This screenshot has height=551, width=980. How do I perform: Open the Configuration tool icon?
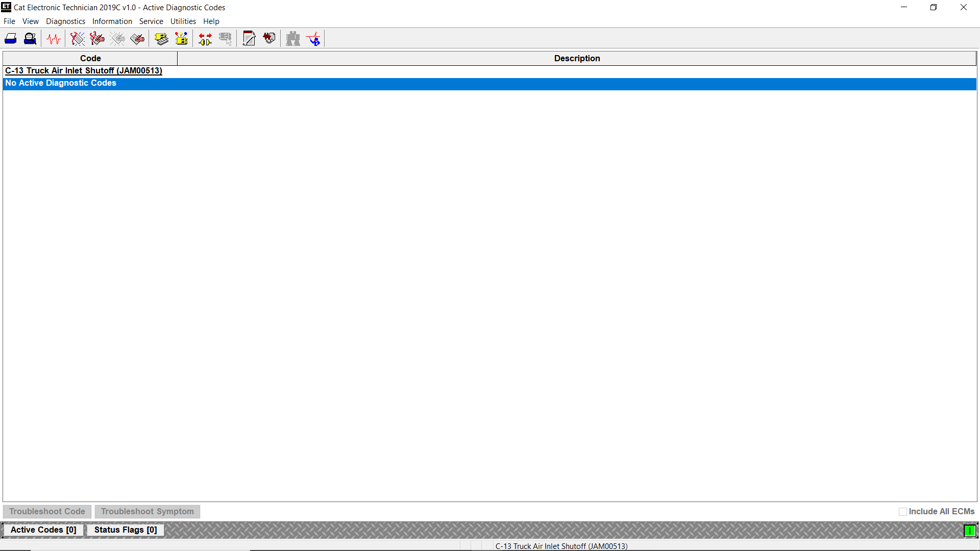click(x=181, y=39)
